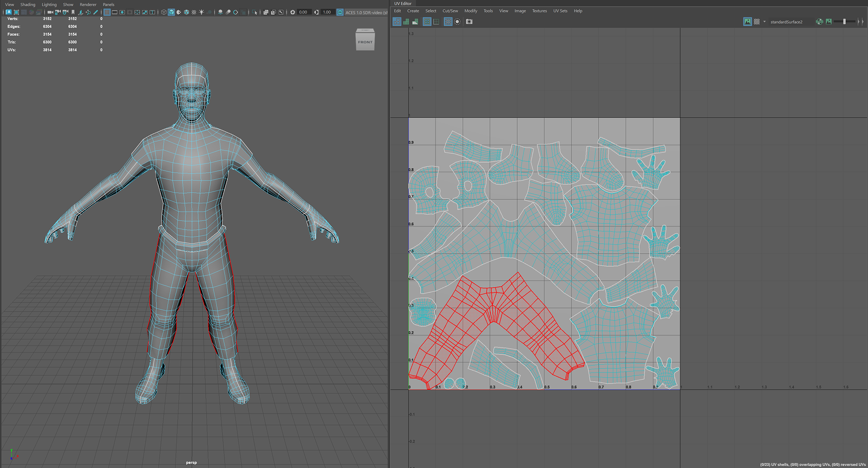Click the viewport grid toggle icon
Viewport: 868px width, 468px height.
[107, 12]
